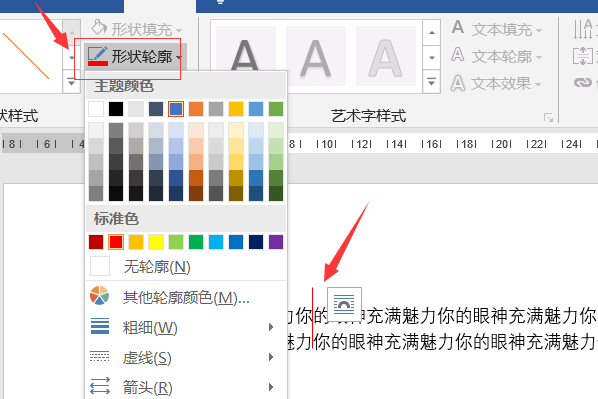Image resolution: width=598 pixels, height=399 pixels.
Task: Select the red vertical line in document
Action: [312, 318]
